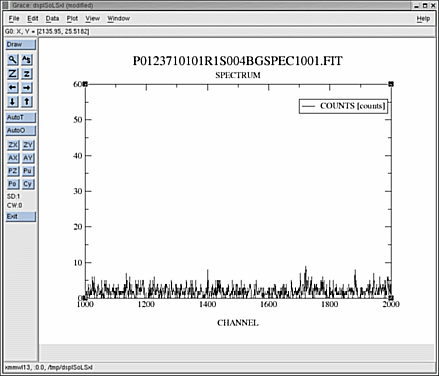Click the Exit button
The height and width of the screenshot is (376, 439).
point(21,216)
